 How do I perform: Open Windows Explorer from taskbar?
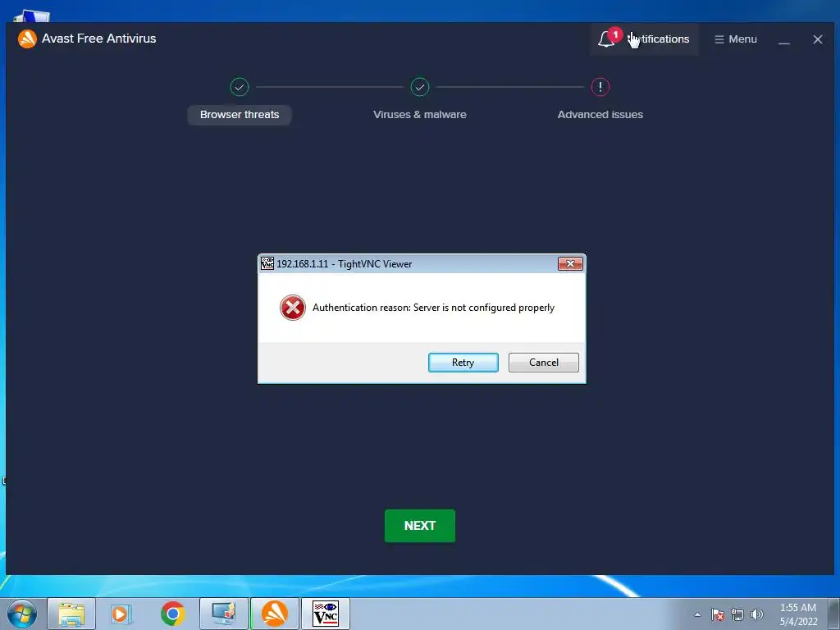pos(71,614)
